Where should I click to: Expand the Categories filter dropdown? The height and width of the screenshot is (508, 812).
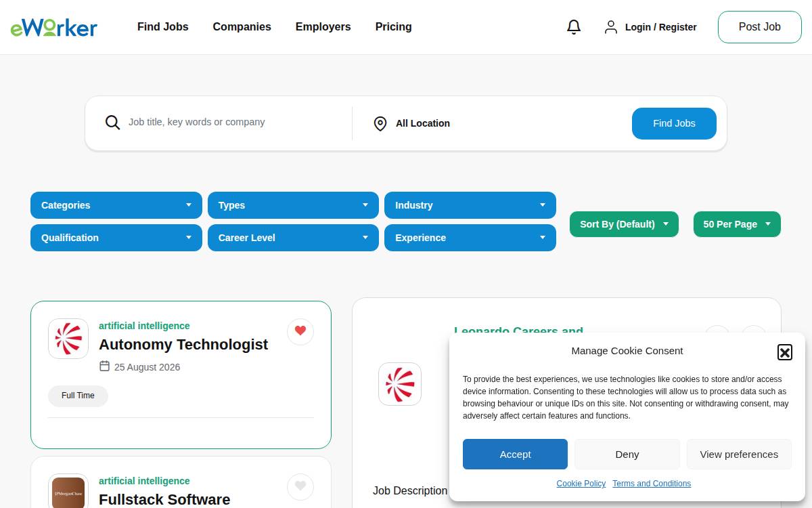tap(116, 205)
